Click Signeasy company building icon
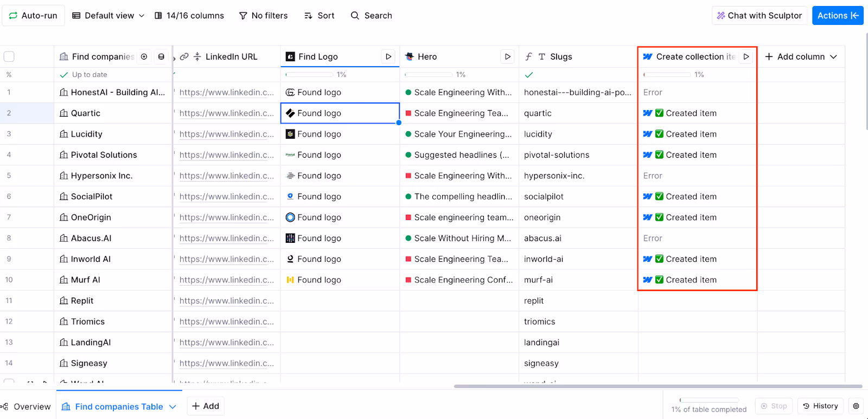 [64, 363]
